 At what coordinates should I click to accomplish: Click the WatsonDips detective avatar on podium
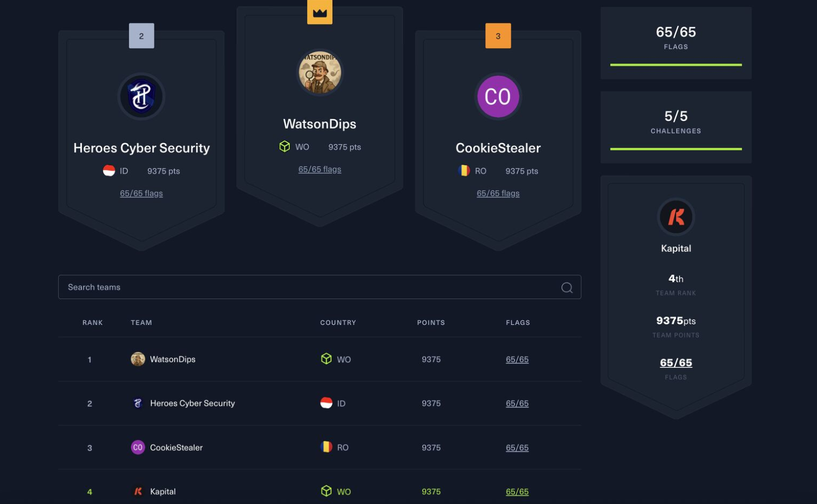click(320, 72)
